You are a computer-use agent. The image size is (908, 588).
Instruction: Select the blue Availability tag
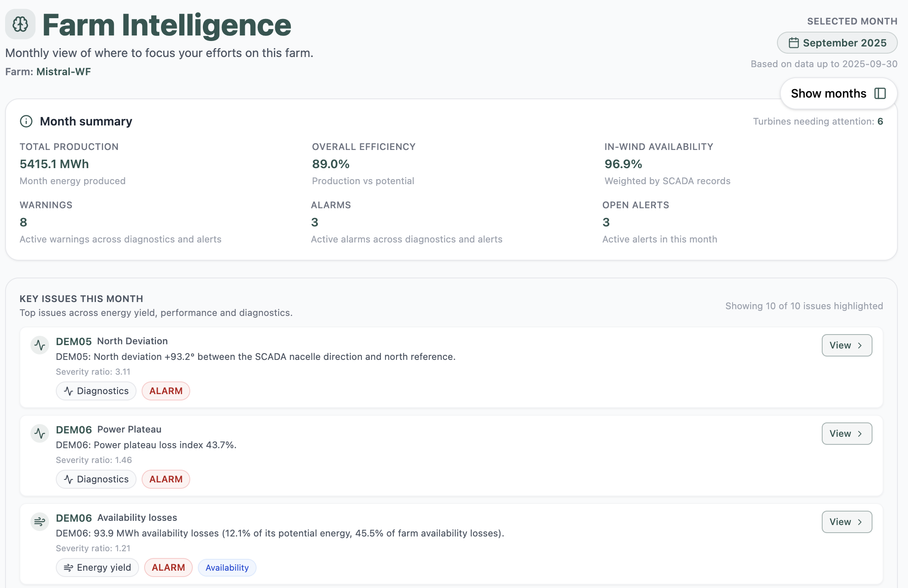click(x=227, y=568)
